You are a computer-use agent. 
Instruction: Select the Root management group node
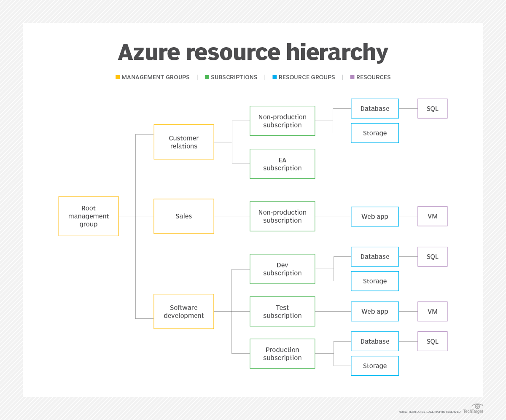[89, 216]
